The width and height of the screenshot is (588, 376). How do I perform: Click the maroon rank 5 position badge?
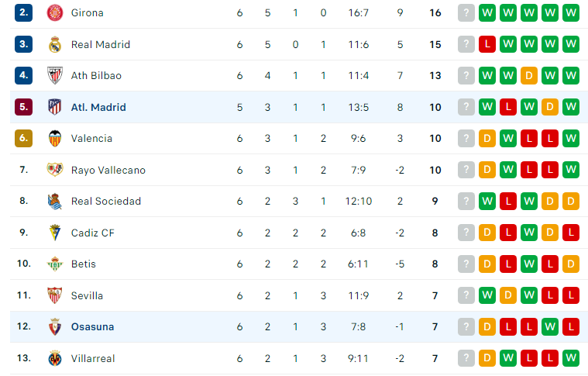click(23, 107)
